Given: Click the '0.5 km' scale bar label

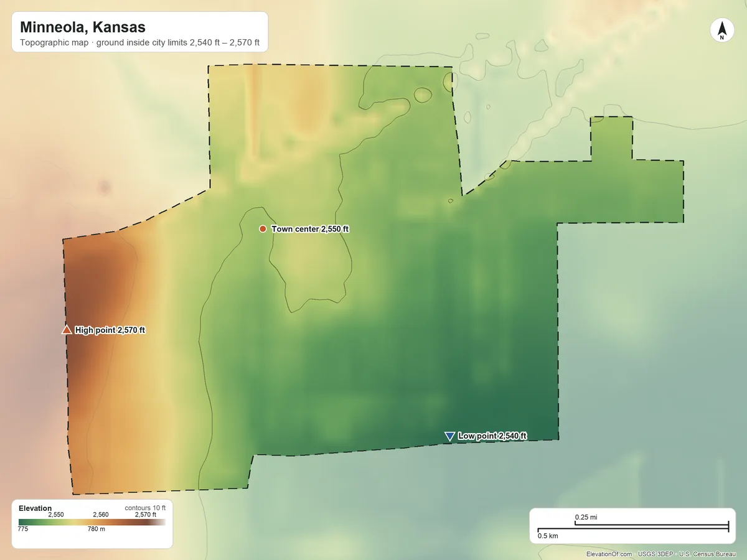Looking at the screenshot, I should [x=548, y=536].
